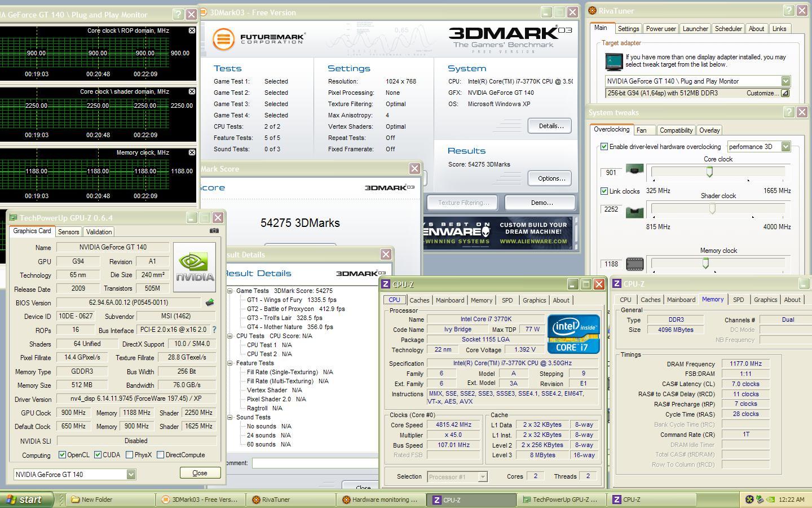Switch to the Sensors tab in GPU-Z

(69, 232)
